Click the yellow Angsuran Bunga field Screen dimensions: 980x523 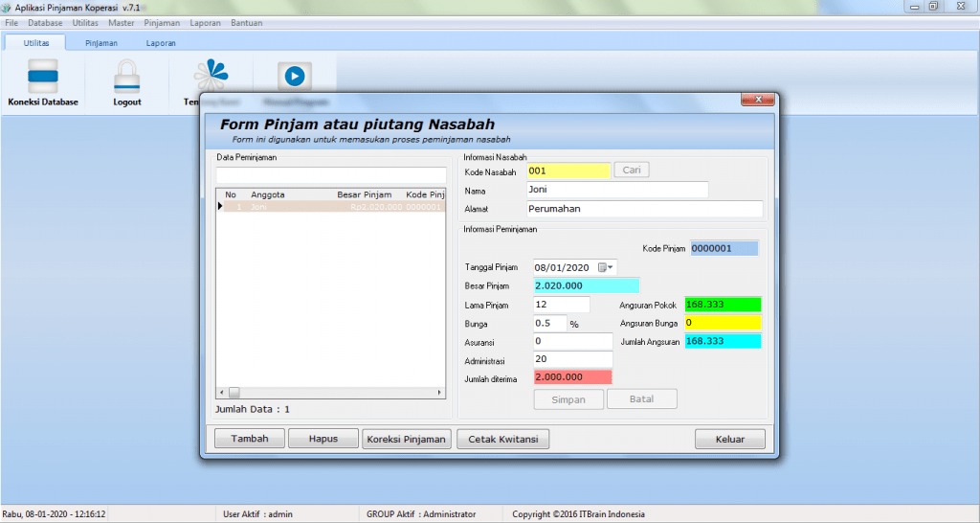click(724, 323)
